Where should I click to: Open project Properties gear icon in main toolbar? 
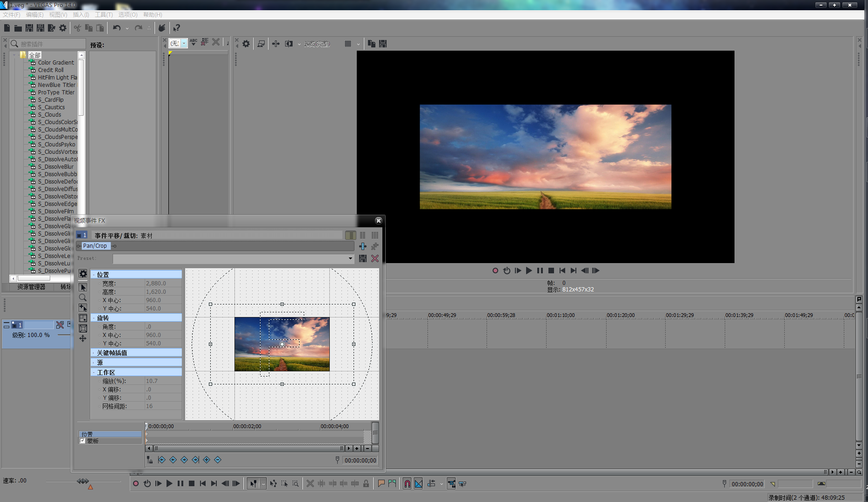63,28
